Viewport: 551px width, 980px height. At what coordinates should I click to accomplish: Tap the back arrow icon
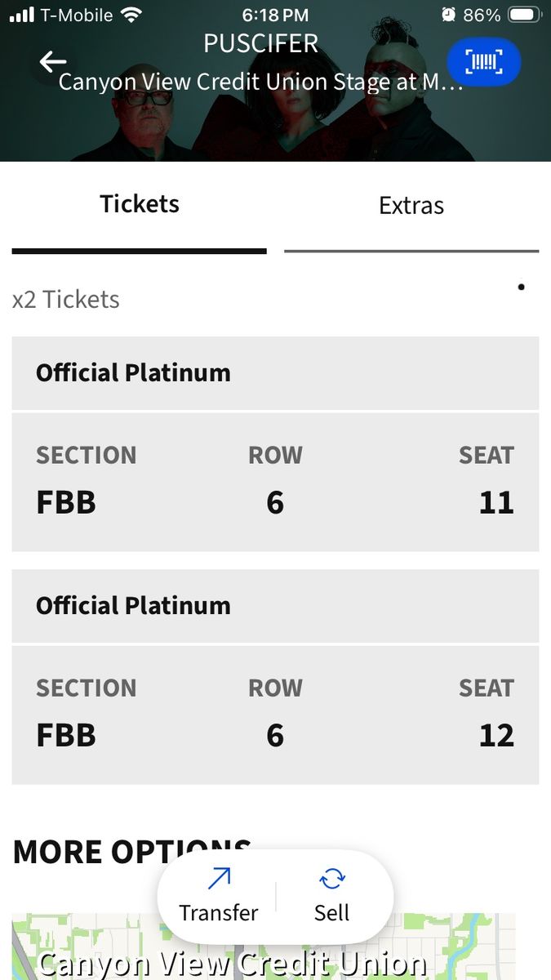tap(53, 62)
